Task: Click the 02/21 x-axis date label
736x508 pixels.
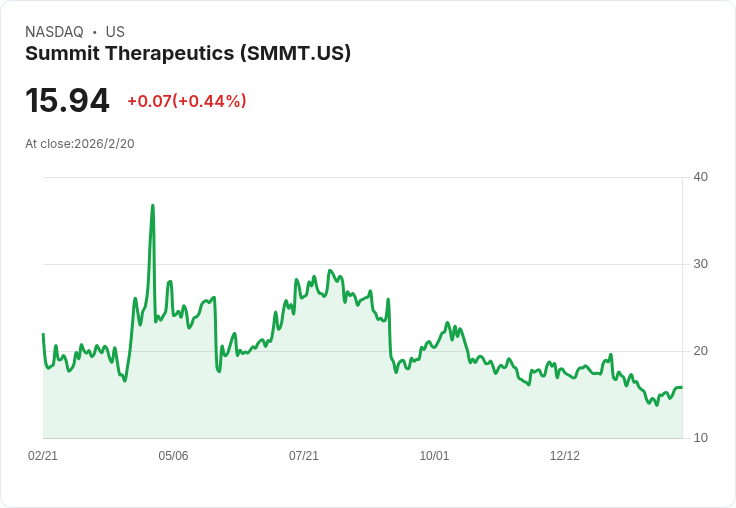Action: coord(43,455)
